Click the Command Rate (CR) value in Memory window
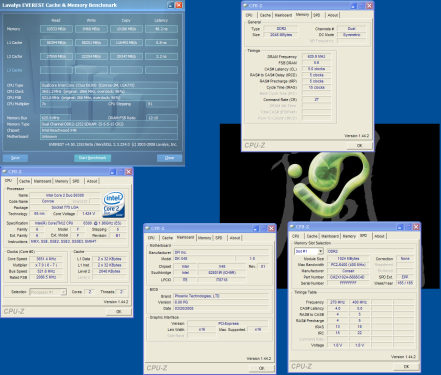Image resolution: width=441 pixels, height=375 pixels. click(x=317, y=100)
